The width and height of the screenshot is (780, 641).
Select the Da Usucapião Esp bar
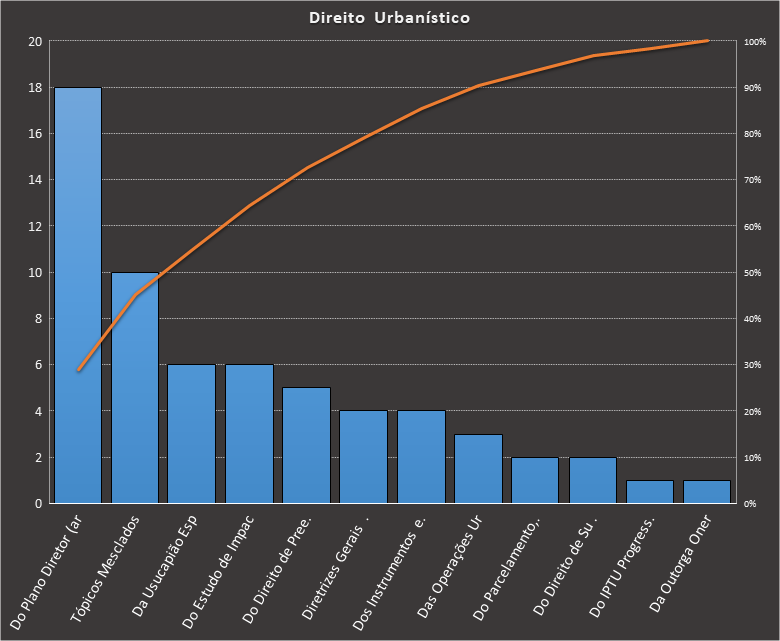(x=191, y=434)
